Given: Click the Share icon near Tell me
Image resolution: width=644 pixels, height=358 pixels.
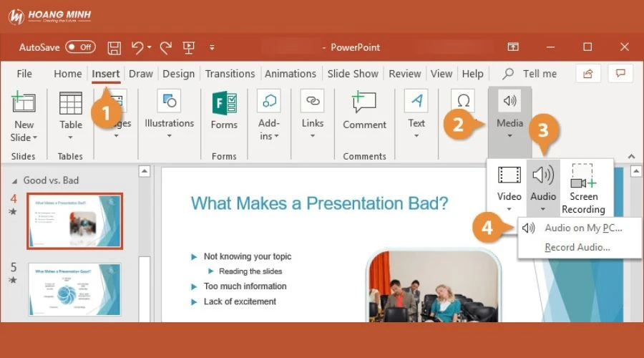Looking at the screenshot, I should point(588,73).
